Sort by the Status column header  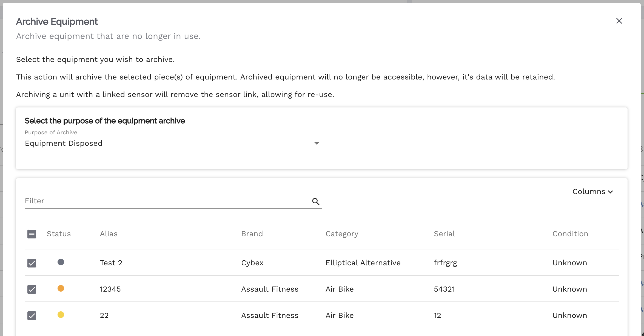click(59, 234)
